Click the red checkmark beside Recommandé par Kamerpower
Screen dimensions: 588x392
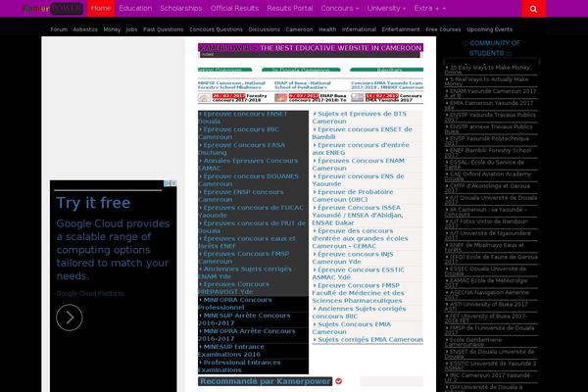pyautogui.click(x=339, y=381)
